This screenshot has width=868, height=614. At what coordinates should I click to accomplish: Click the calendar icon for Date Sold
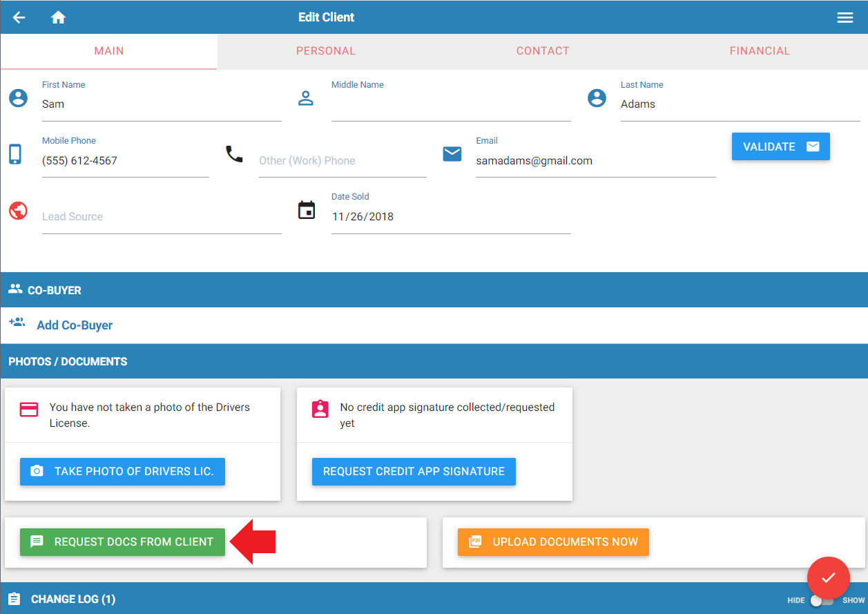[307, 210]
